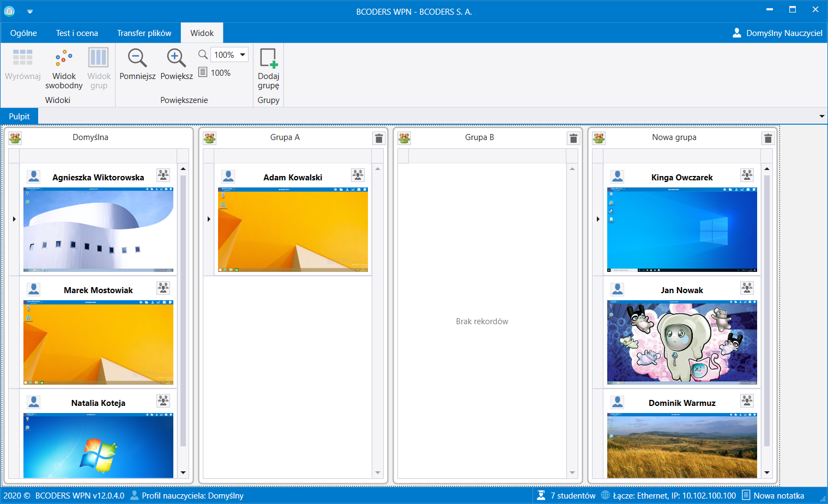Click Łącze: Ethernet IP status entry
Screen dimensions: 828x504
pyautogui.click(x=668, y=495)
